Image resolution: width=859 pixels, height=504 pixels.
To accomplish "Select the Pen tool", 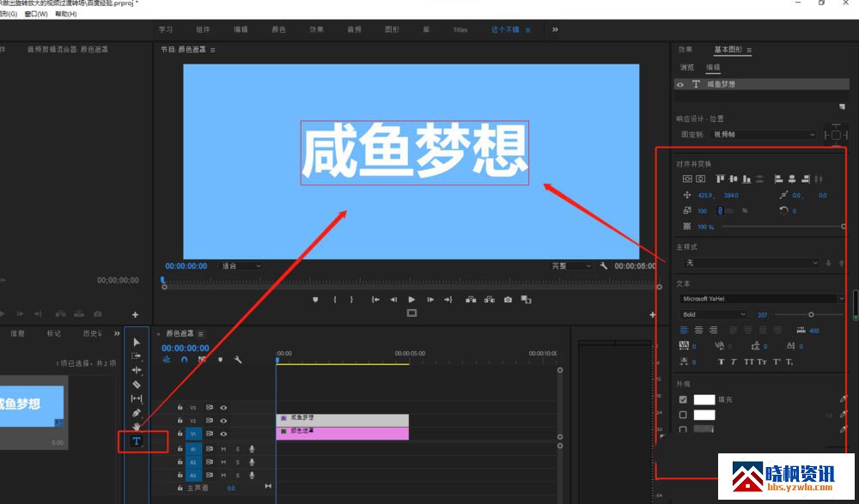I will (137, 413).
